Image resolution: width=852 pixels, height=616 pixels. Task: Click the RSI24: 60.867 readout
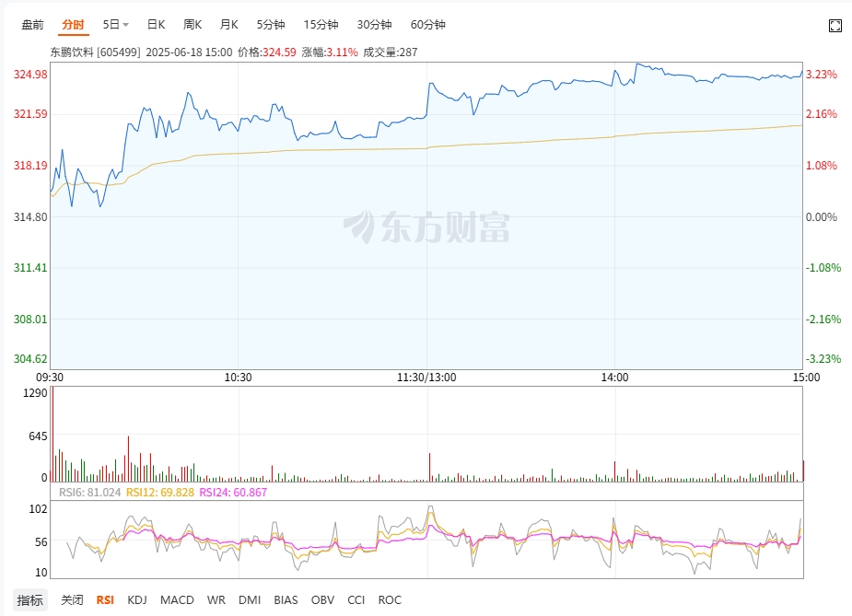(x=233, y=492)
